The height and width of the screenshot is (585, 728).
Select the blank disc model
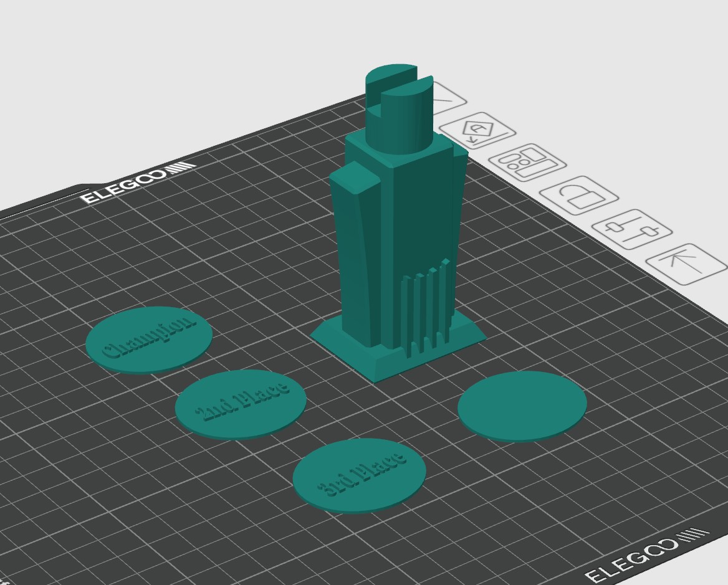[522, 406]
